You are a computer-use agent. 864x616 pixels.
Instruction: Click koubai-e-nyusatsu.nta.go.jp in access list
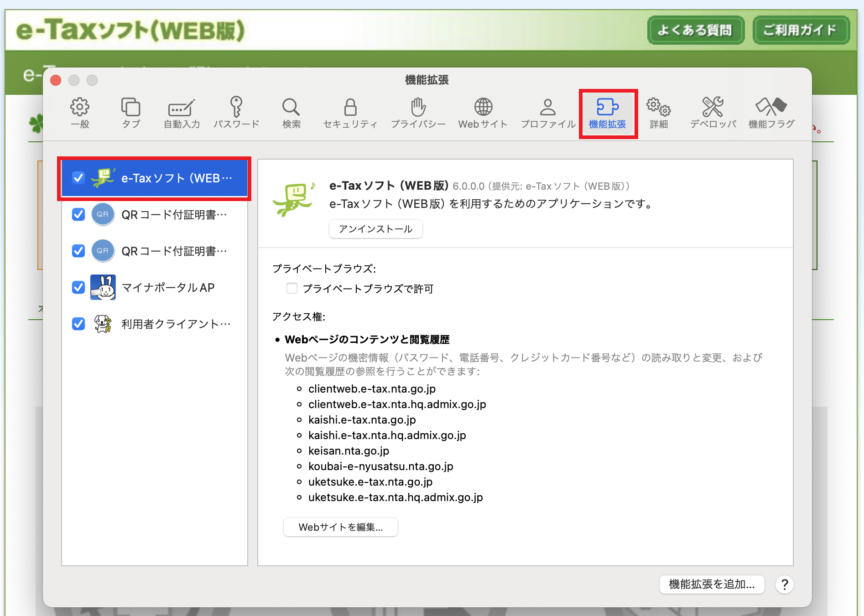pos(381,466)
